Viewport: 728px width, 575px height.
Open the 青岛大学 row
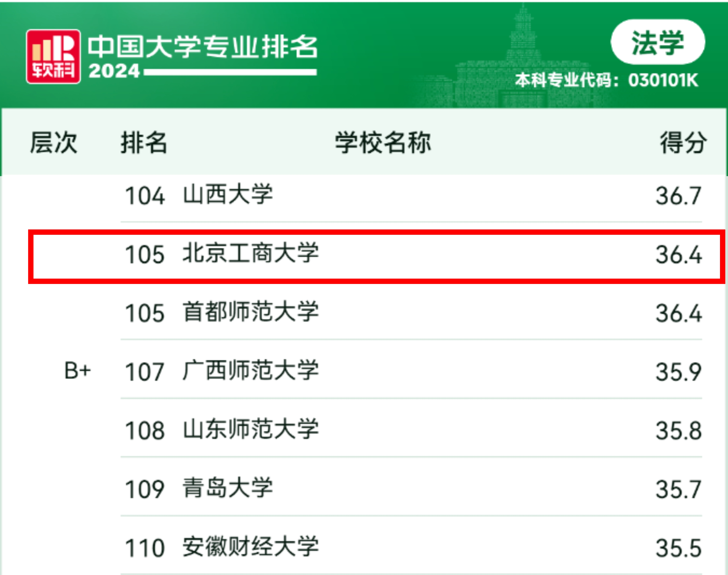tap(228, 488)
